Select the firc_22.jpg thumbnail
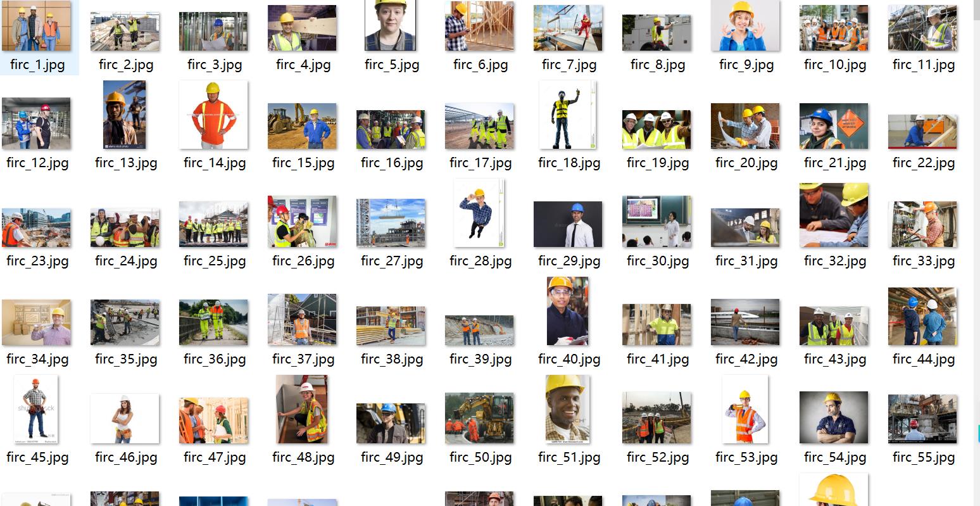The image size is (980, 506). pos(922,132)
